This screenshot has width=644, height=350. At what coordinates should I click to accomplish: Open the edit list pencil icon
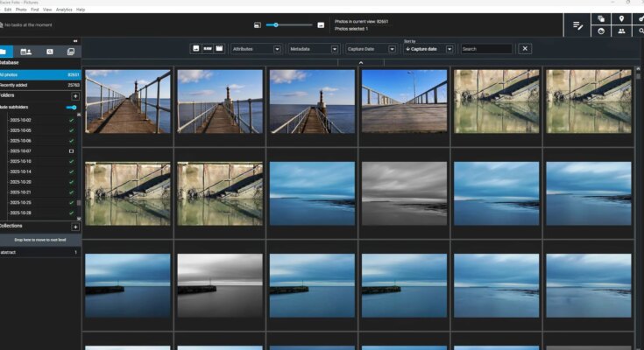tap(578, 25)
